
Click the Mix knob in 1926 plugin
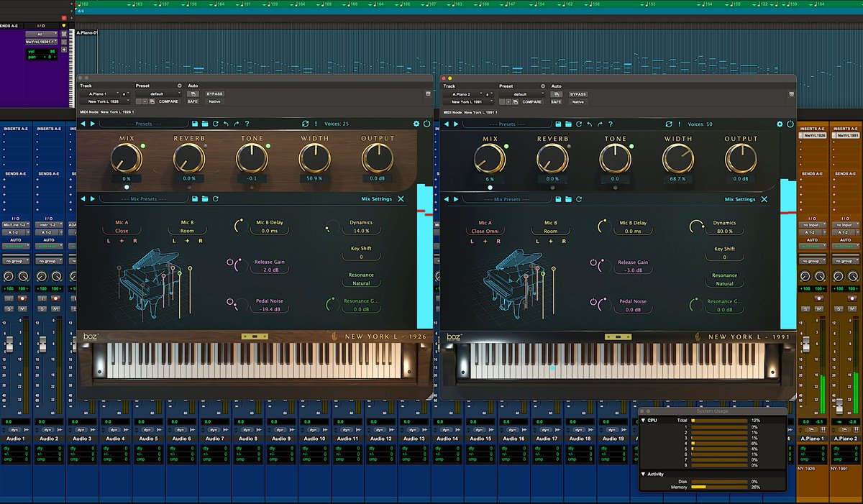127,158
